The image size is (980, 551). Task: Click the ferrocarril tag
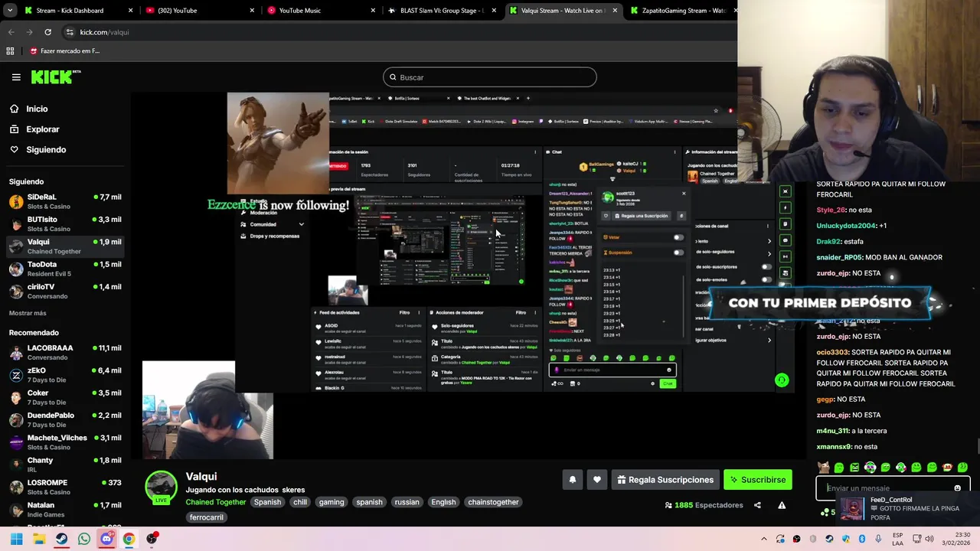[207, 517]
